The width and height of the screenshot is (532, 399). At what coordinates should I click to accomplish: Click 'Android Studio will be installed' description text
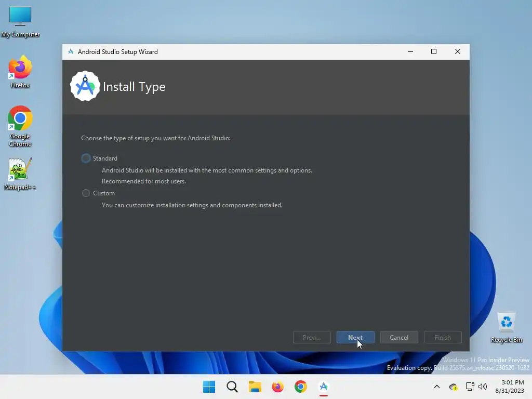tap(207, 170)
